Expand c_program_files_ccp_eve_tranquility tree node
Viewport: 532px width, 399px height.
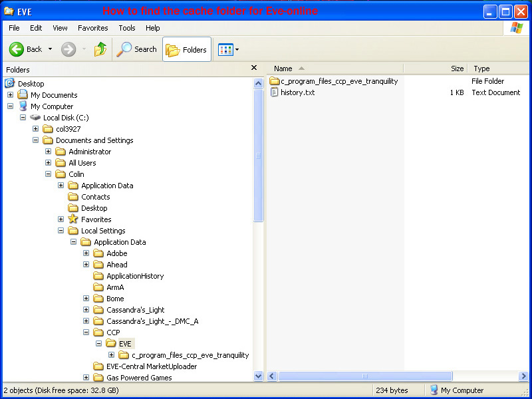(x=111, y=355)
